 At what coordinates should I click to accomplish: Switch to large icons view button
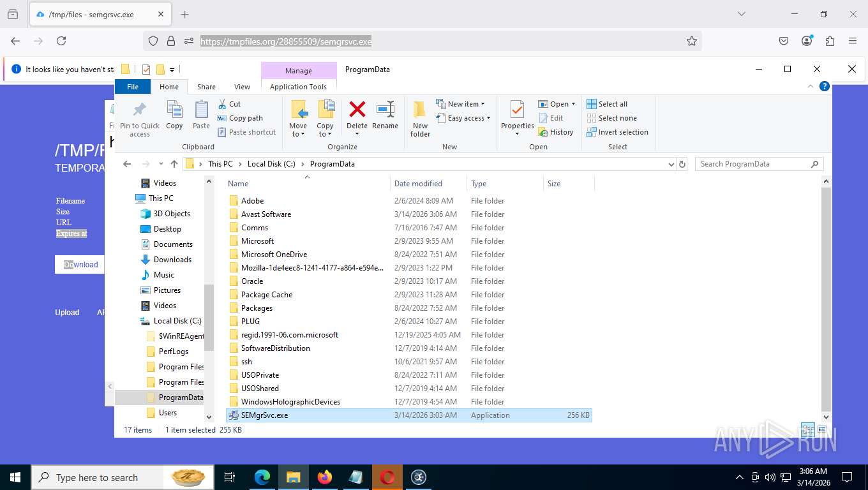821,430
